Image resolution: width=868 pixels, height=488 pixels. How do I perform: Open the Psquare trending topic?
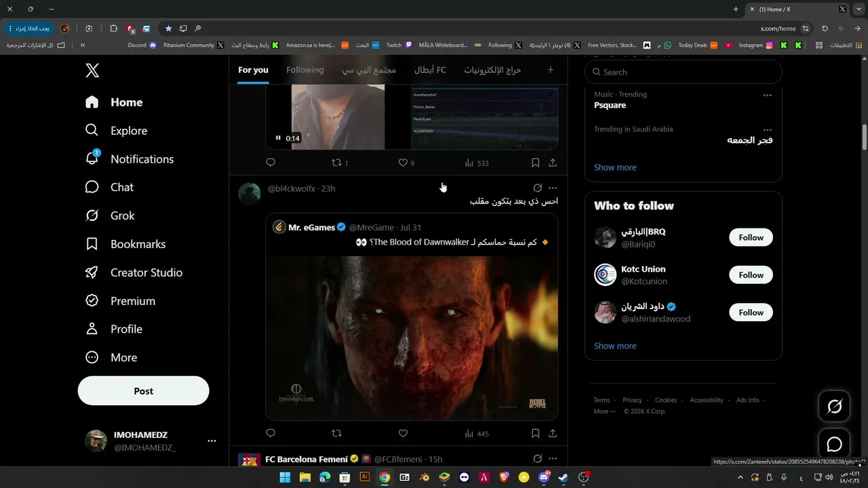(x=610, y=106)
